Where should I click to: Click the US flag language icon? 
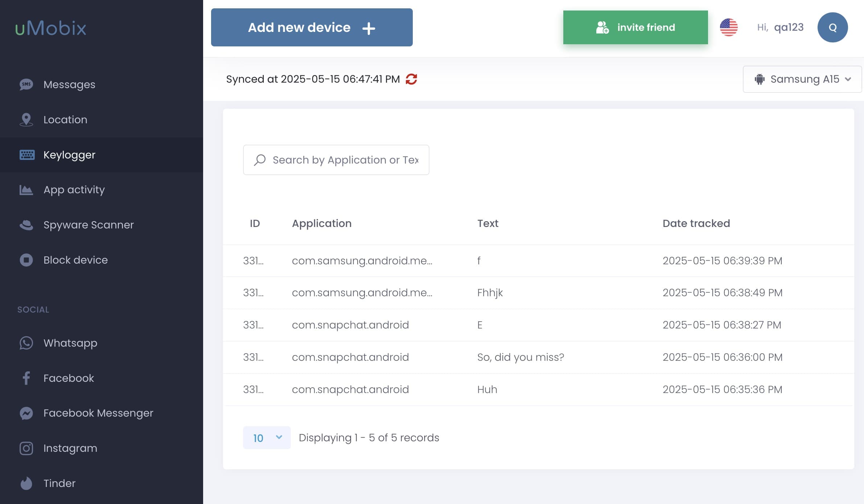(729, 28)
